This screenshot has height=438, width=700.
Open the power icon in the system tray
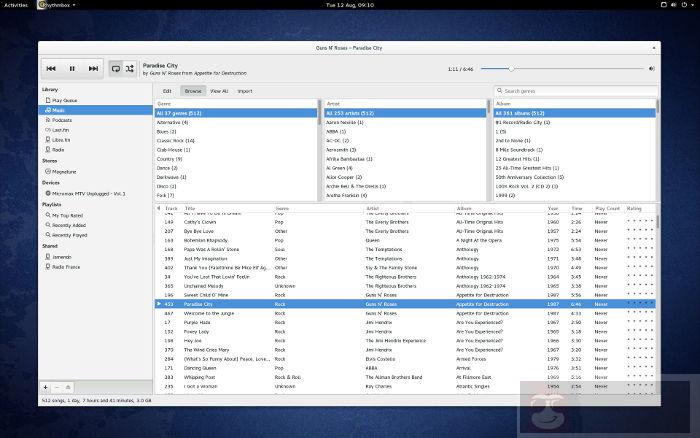click(684, 5)
